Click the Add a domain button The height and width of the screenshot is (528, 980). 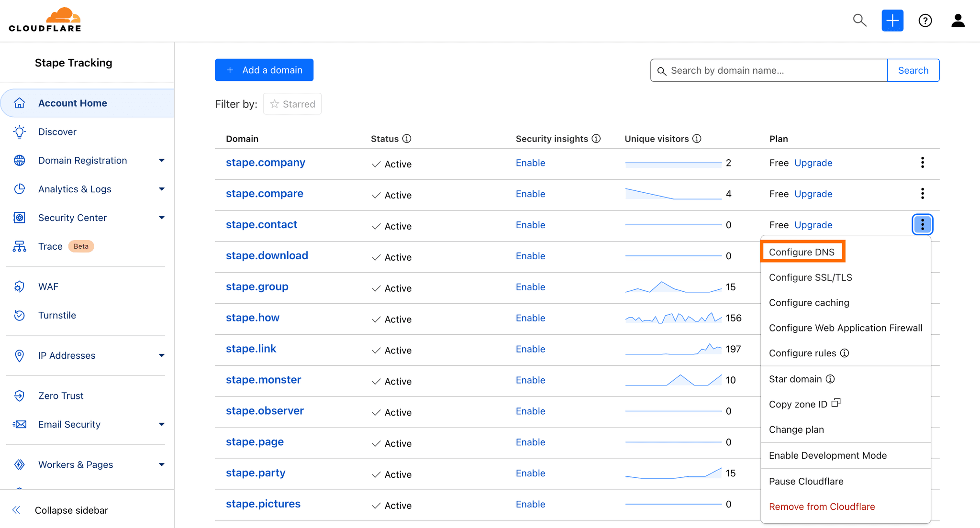pyautogui.click(x=264, y=70)
